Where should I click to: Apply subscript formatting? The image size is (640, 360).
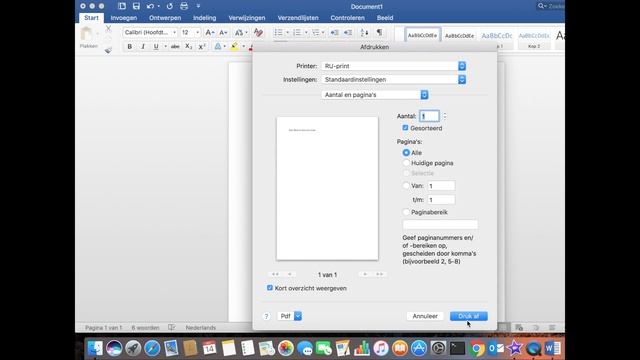[188, 47]
